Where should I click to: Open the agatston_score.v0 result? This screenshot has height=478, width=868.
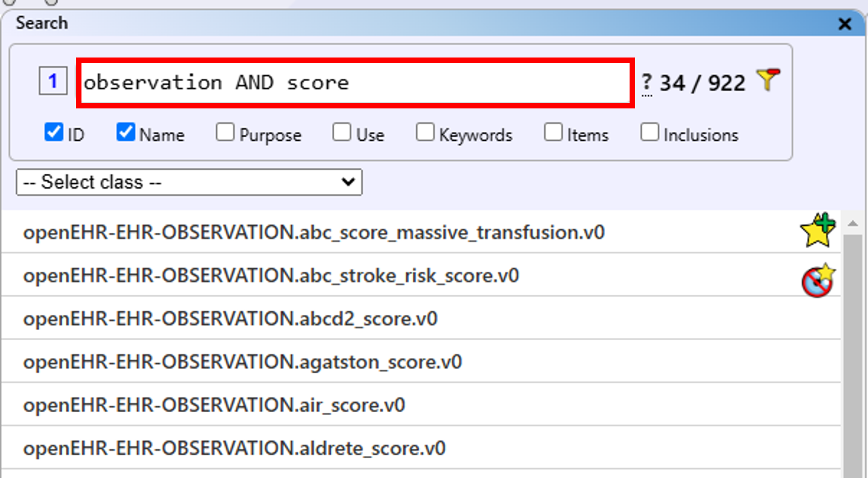coord(242,362)
